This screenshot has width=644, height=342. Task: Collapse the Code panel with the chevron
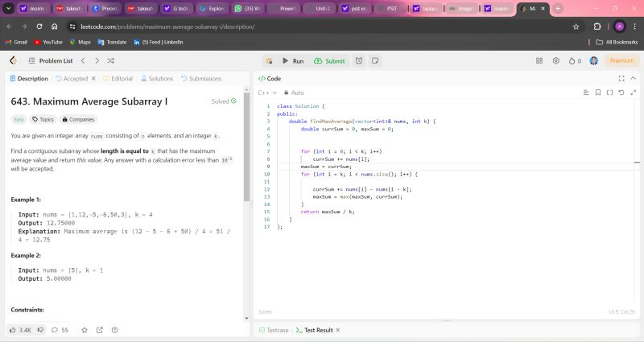633,78
